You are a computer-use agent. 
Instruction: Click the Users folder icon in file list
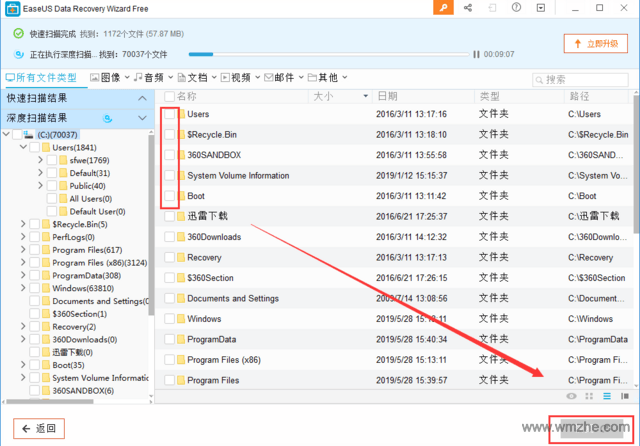181,114
